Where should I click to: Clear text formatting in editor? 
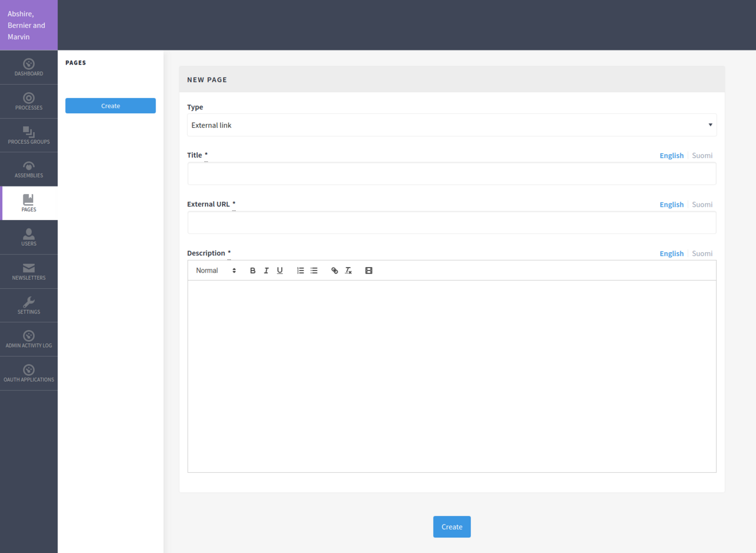click(x=348, y=270)
